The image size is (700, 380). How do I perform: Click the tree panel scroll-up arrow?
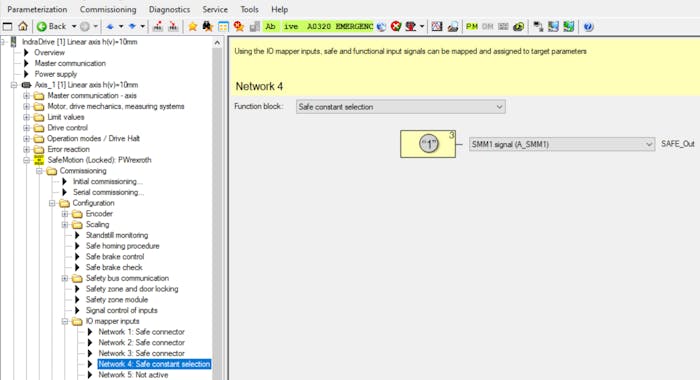(217, 43)
